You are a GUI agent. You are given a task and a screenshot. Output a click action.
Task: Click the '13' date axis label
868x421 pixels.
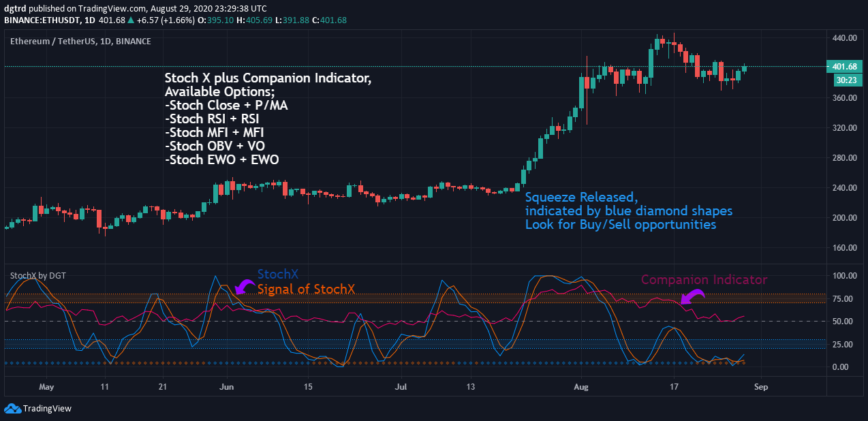click(x=470, y=386)
